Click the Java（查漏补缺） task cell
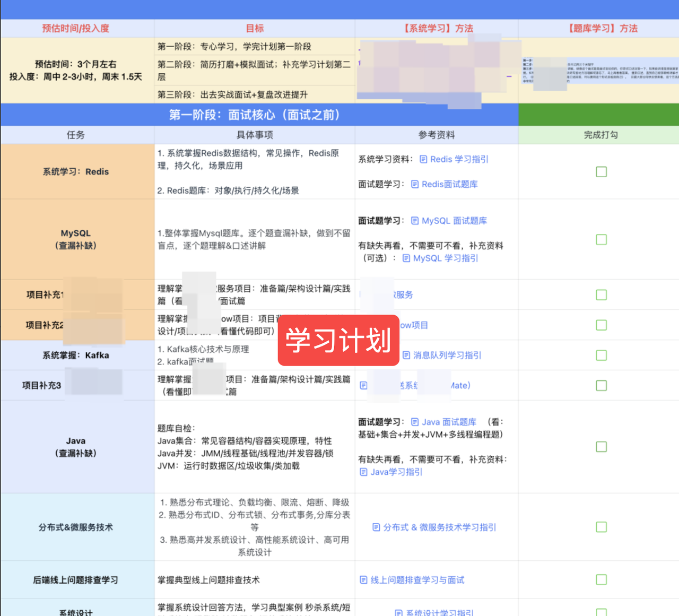 (x=77, y=447)
